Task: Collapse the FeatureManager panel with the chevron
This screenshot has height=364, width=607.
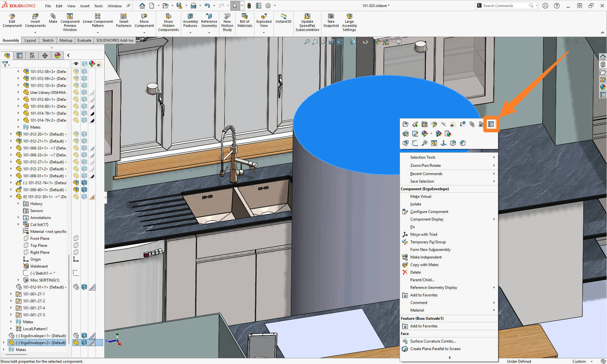Action: coord(68,55)
